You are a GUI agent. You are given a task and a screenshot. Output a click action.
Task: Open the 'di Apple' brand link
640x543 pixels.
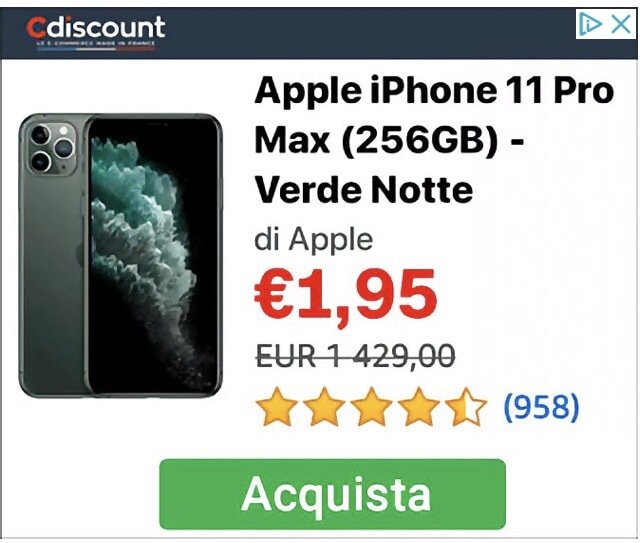tap(313, 239)
